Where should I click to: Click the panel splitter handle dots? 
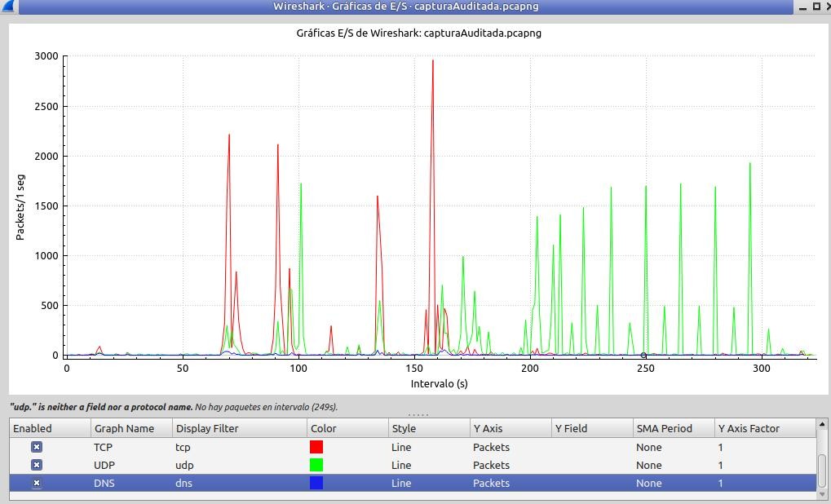(x=418, y=414)
